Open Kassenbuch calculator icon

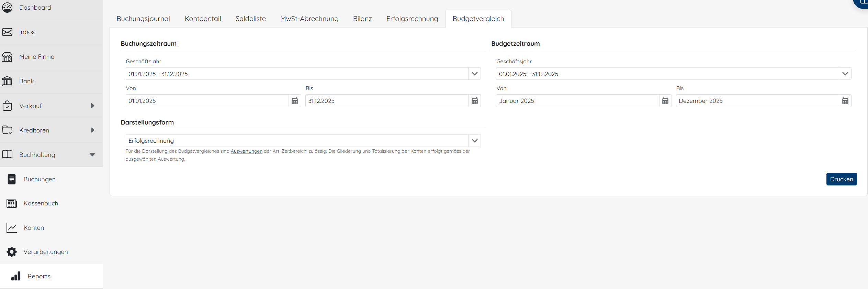(12, 203)
